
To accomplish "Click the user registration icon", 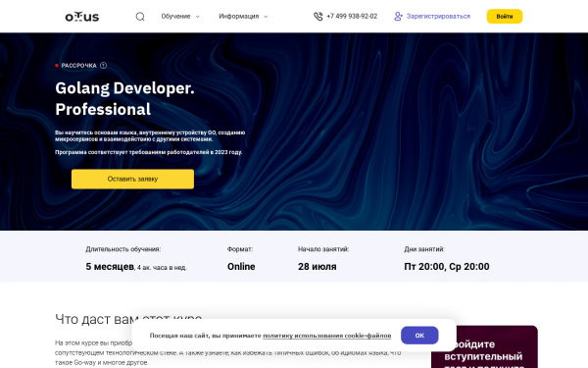I will click(x=398, y=17).
